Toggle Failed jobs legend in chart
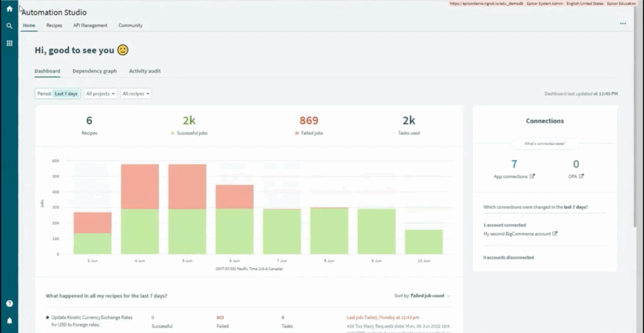 pyautogui.click(x=308, y=133)
